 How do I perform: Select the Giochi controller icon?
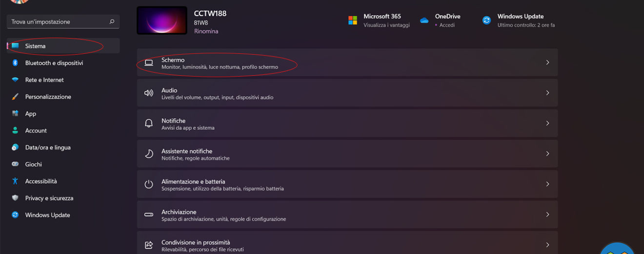pos(15,164)
